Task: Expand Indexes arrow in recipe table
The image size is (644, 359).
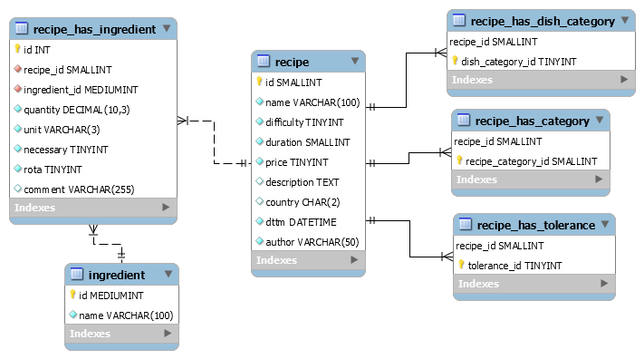Action: [x=354, y=259]
